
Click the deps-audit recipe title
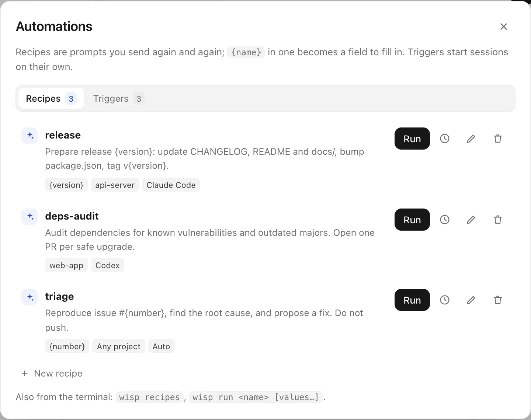[x=72, y=216]
